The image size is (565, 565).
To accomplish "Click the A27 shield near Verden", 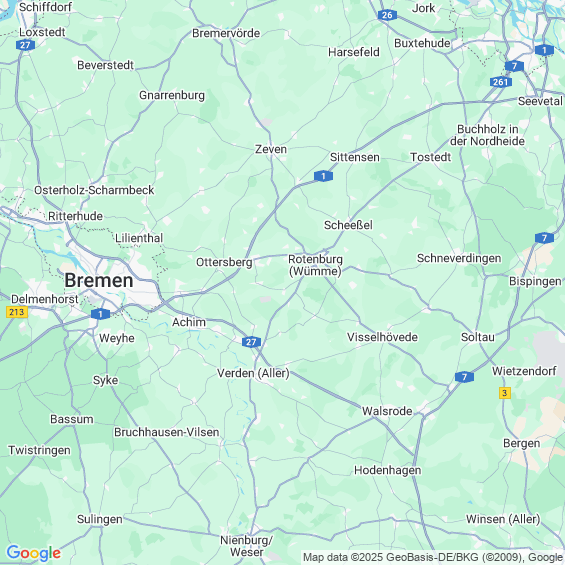I will (251, 342).
